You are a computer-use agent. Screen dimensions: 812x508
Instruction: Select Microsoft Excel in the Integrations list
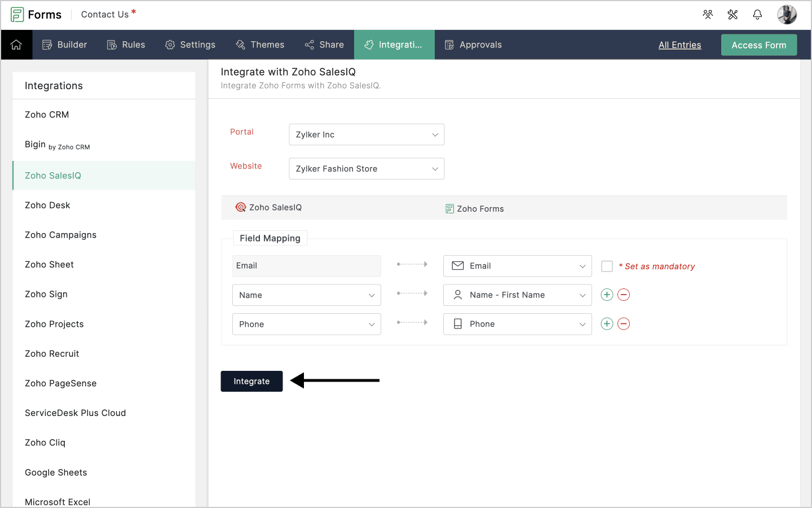pyautogui.click(x=104, y=502)
